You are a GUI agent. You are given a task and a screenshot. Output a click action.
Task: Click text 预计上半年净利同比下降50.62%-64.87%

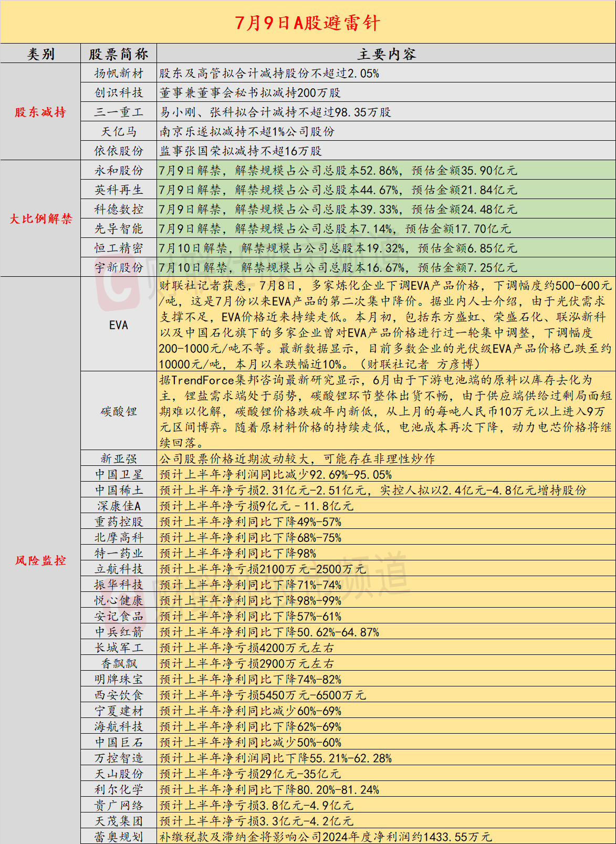click(x=269, y=632)
